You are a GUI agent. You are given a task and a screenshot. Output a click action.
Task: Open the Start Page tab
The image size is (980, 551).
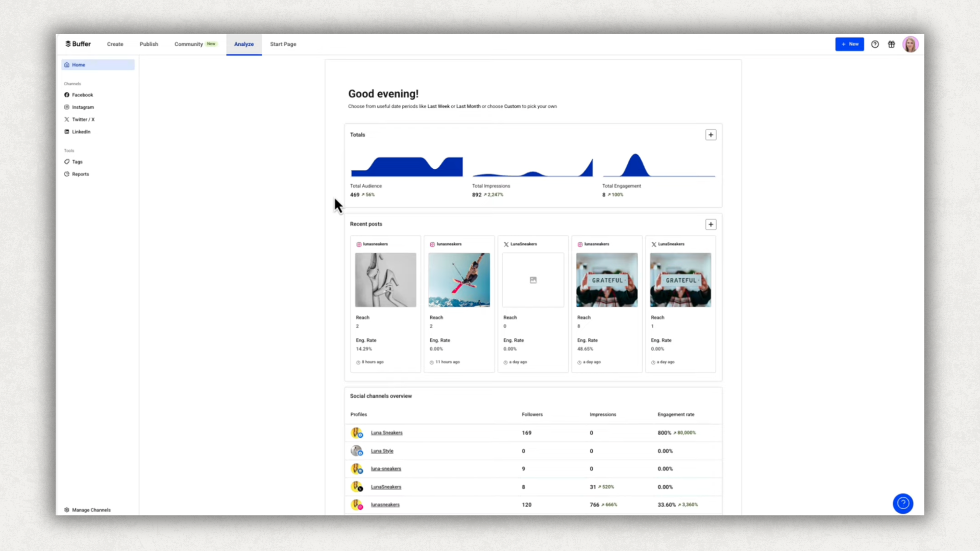point(283,44)
